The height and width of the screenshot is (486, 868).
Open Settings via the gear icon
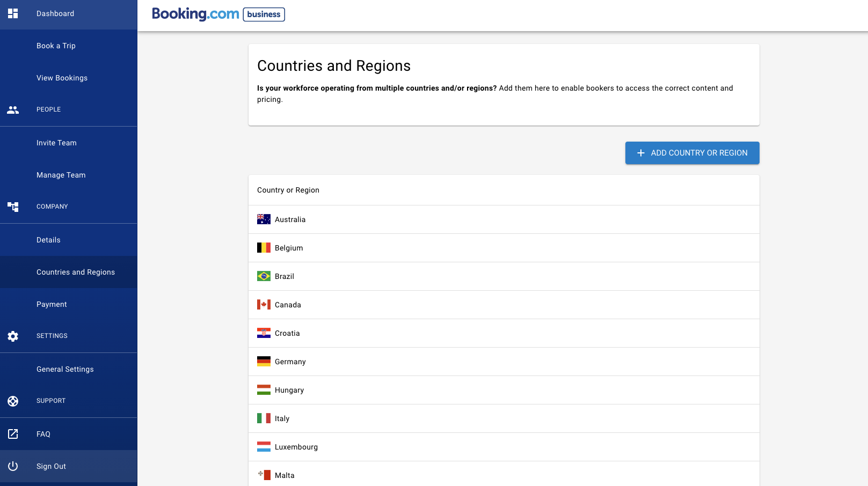pos(13,336)
